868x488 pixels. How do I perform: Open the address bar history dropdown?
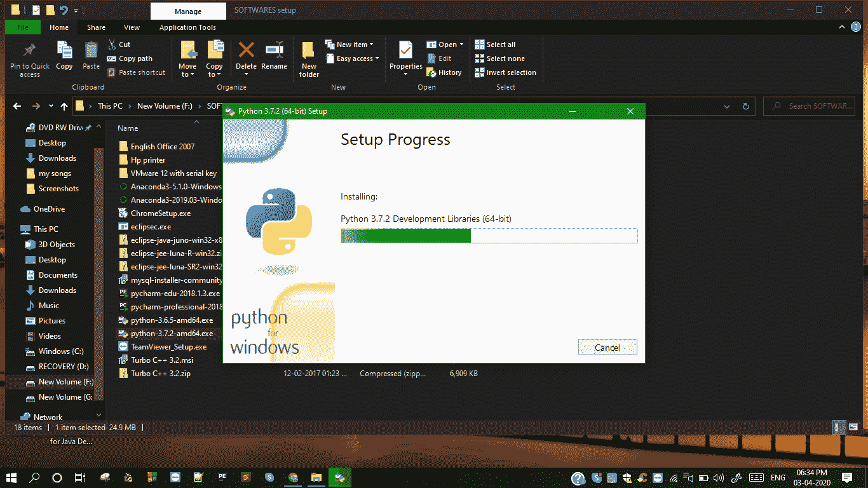(728, 106)
